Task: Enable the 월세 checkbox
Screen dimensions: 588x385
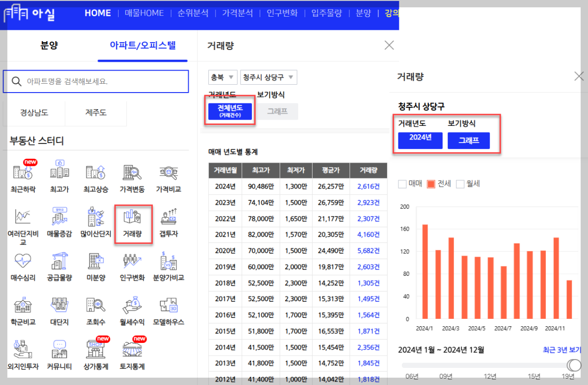Action: click(x=460, y=184)
